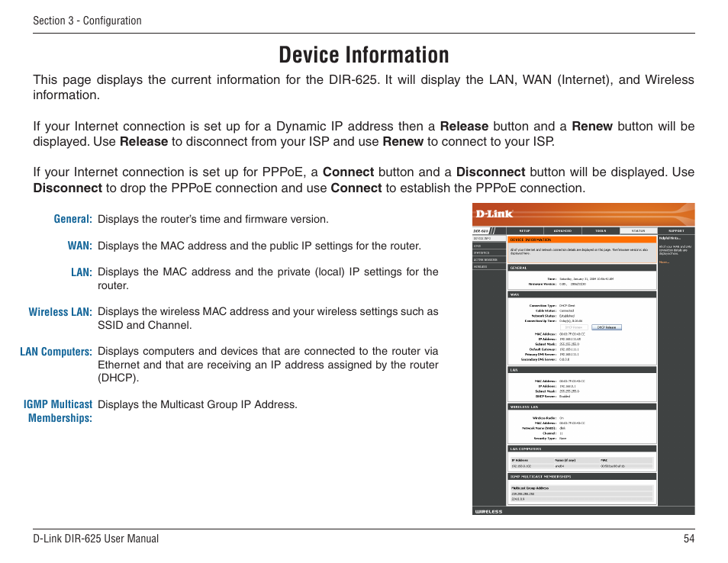Open the TOOLS tab in router screenshot
This screenshot has width=728, height=563.
[601, 230]
